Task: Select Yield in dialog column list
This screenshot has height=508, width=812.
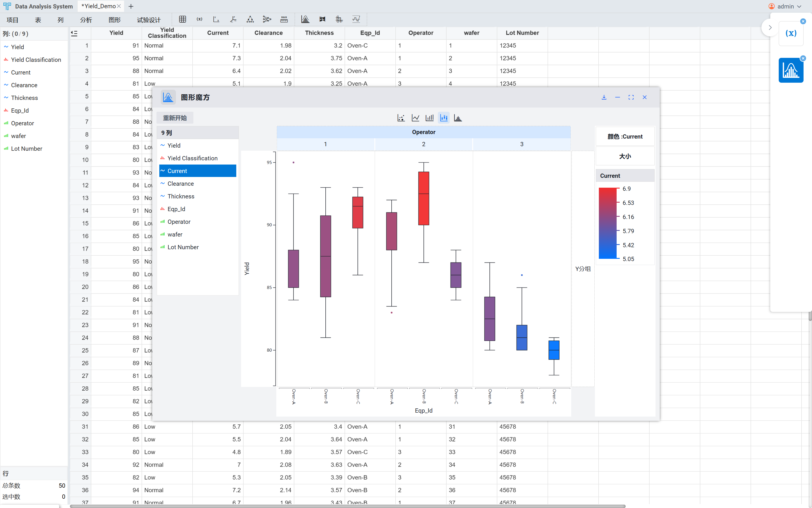Action: point(198,145)
